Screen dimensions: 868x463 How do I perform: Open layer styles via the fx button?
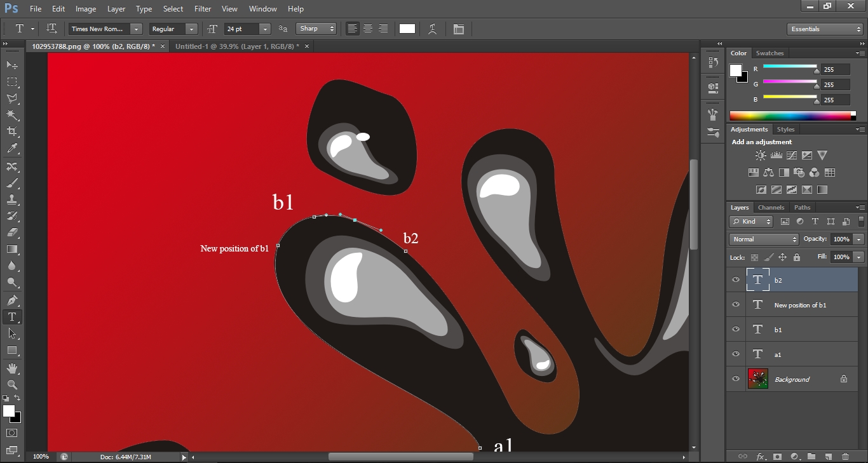[760, 457]
